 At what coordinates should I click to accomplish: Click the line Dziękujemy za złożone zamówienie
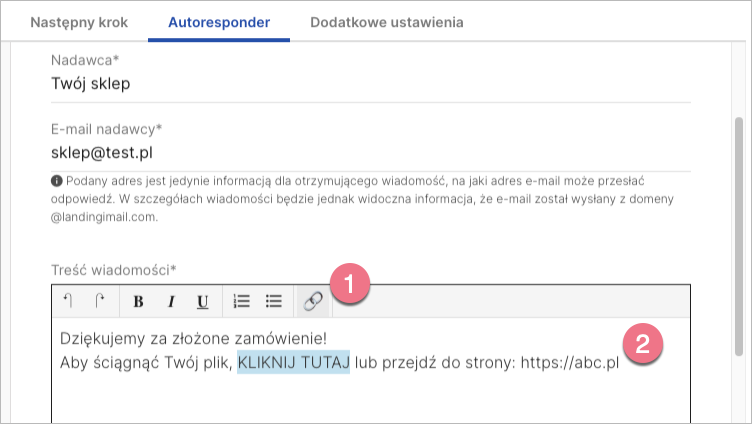pos(194,338)
